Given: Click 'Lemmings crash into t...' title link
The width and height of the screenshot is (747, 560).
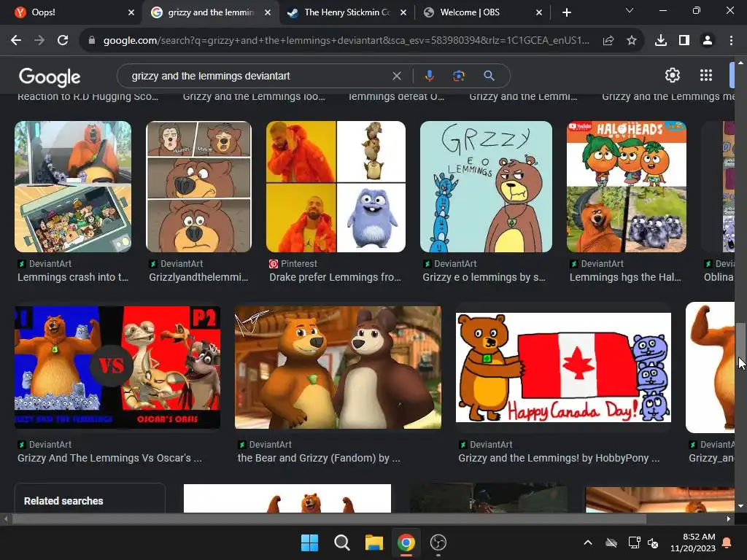Looking at the screenshot, I should (x=73, y=277).
